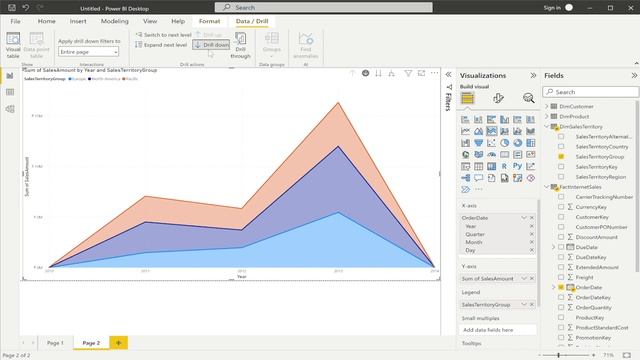This screenshot has height=360, width=640.
Task: Click Visual table in the ribbon
Action: tap(13, 45)
